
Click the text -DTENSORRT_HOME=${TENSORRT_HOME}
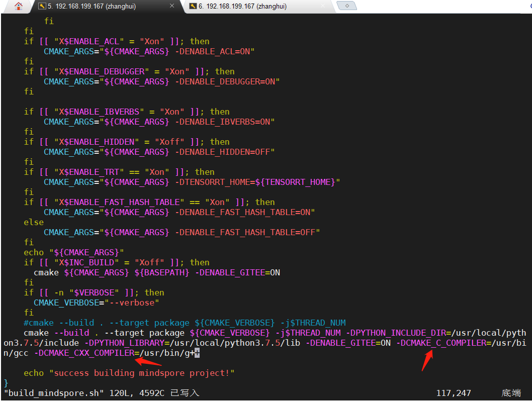(x=255, y=182)
